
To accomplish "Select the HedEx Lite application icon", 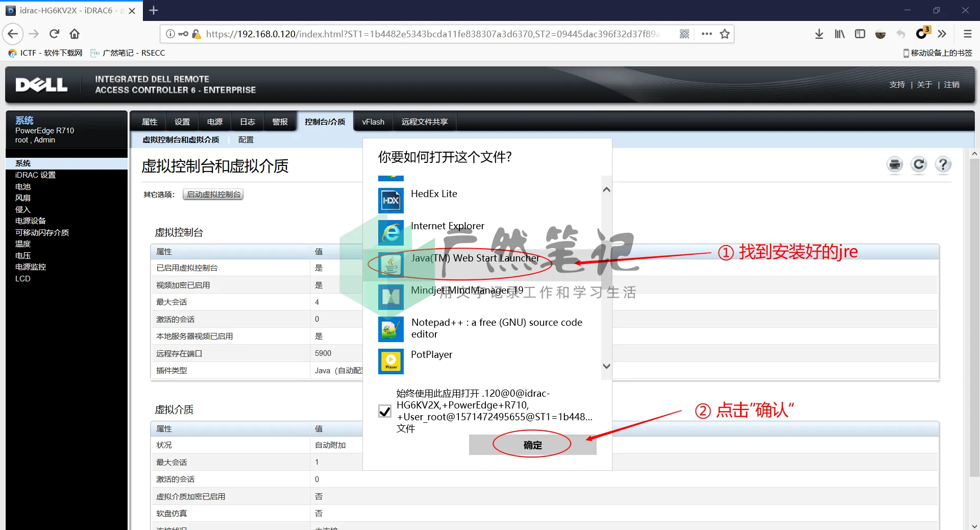I will pyautogui.click(x=391, y=201).
